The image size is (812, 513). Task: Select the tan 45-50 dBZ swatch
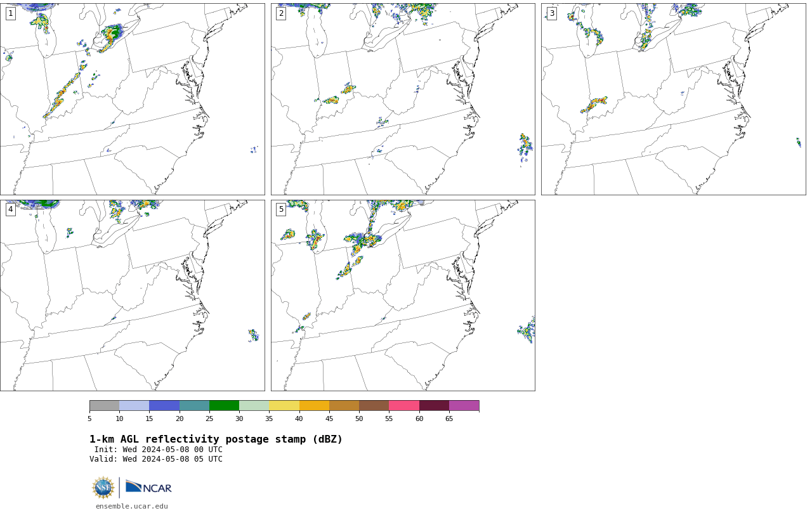click(x=344, y=406)
